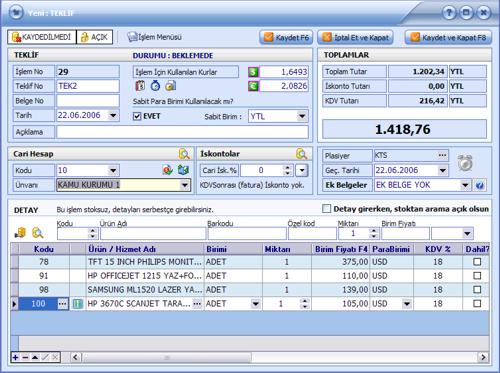The width and height of the screenshot is (500, 373).
Task: Click the euro currency rate icon
Action: (253, 86)
